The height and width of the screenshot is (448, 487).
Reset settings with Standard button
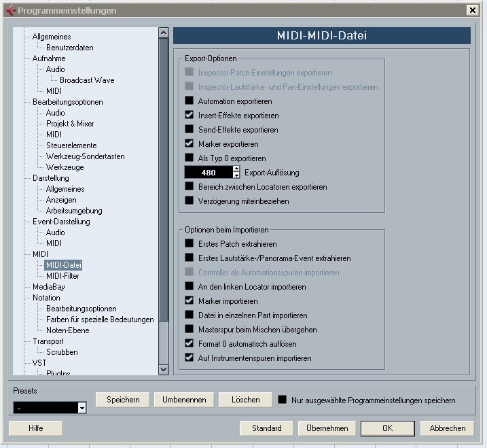[x=266, y=428]
